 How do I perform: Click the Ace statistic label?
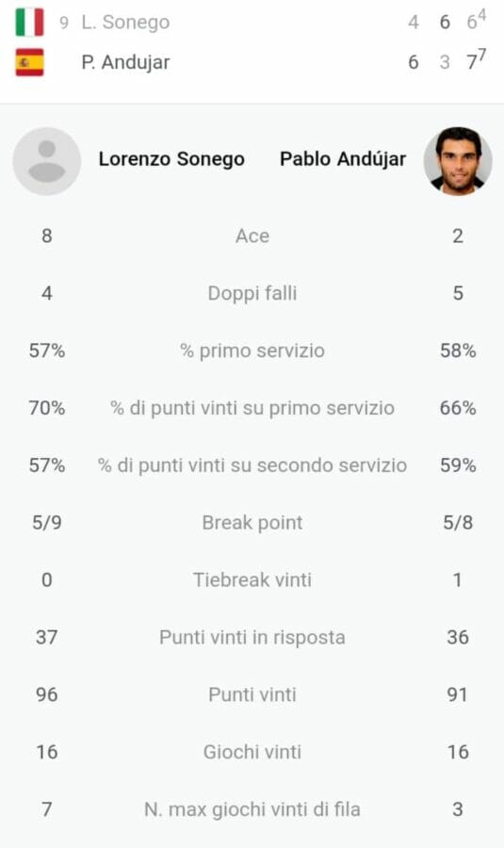pyautogui.click(x=252, y=236)
